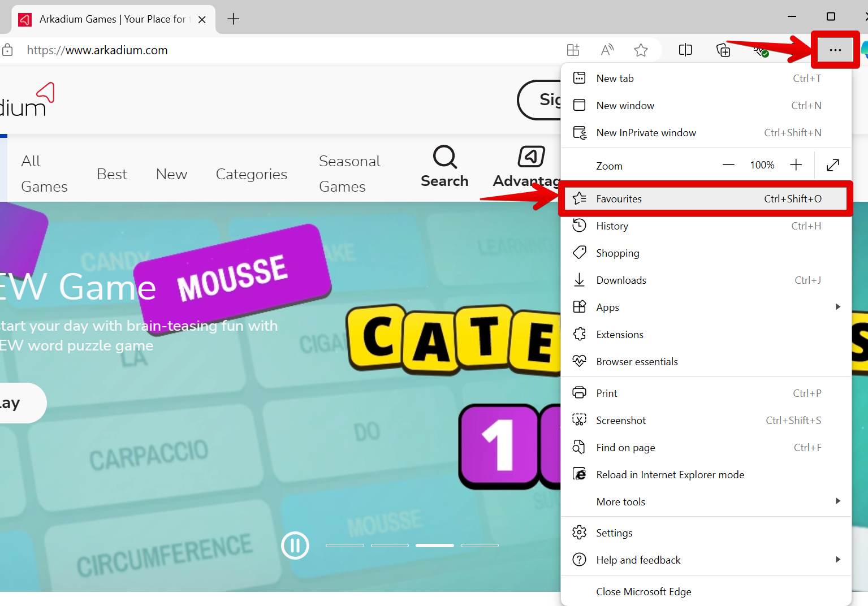
Task: Choose Print from the menu
Action: click(706, 393)
